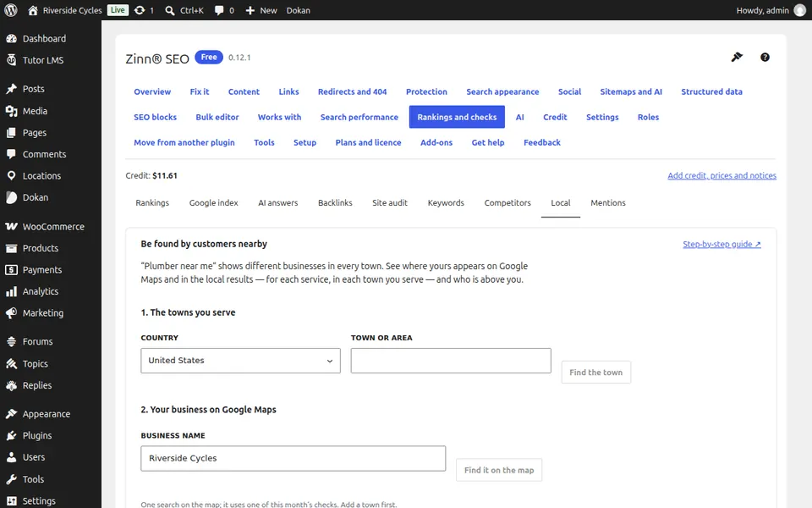812x508 pixels.
Task: Click the Tutor LMS sidebar icon
Action: [x=11, y=60]
